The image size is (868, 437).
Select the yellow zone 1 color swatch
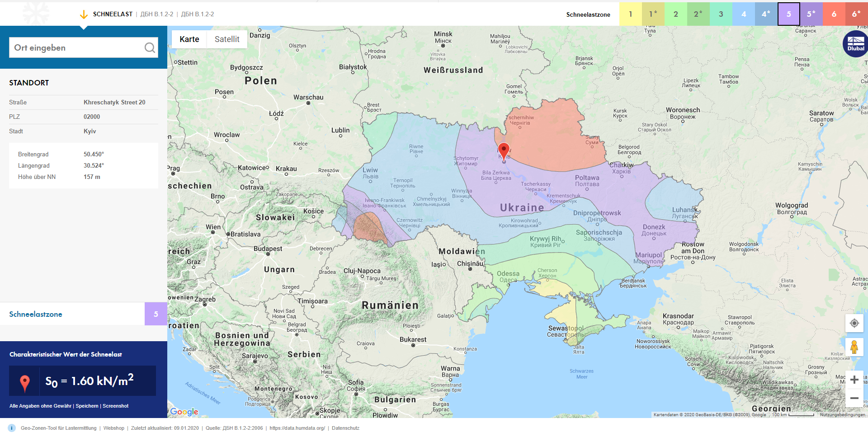click(630, 14)
